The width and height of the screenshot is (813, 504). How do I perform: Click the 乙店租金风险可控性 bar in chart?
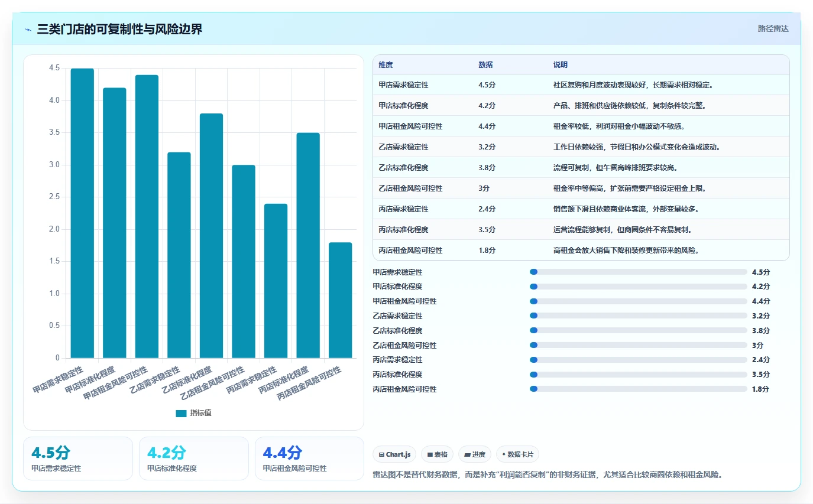244,262
